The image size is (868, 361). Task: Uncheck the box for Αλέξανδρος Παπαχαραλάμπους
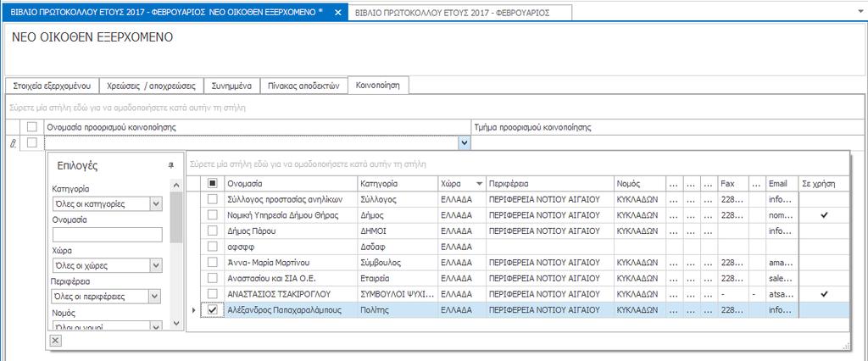coord(212,311)
